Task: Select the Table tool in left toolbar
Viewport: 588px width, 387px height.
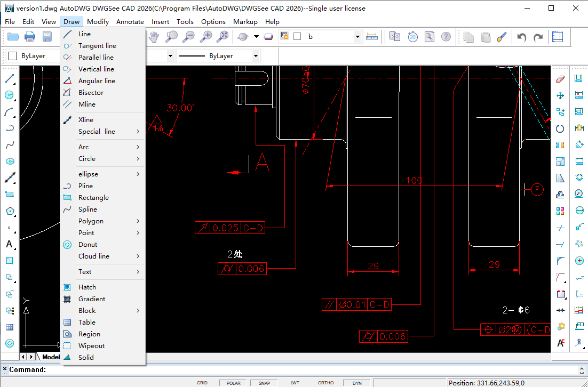Action: point(10,327)
